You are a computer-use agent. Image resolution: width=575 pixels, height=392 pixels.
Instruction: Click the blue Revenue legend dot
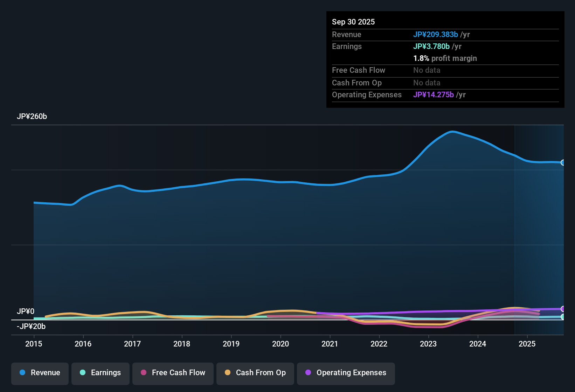point(22,373)
